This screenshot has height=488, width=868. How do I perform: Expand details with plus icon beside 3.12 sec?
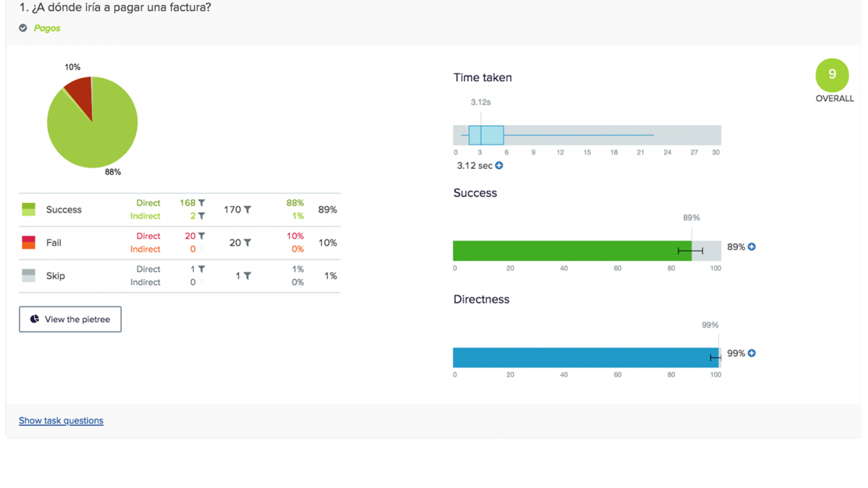pyautogui.click(x=499, y=166)
